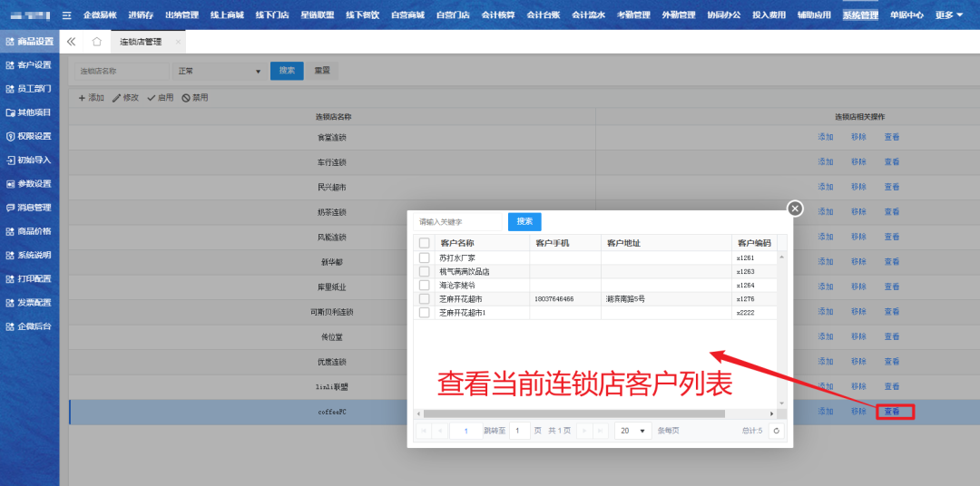980x486 pixels.
Task: Click the popup horizontal scrollbar
Action: 573,413
